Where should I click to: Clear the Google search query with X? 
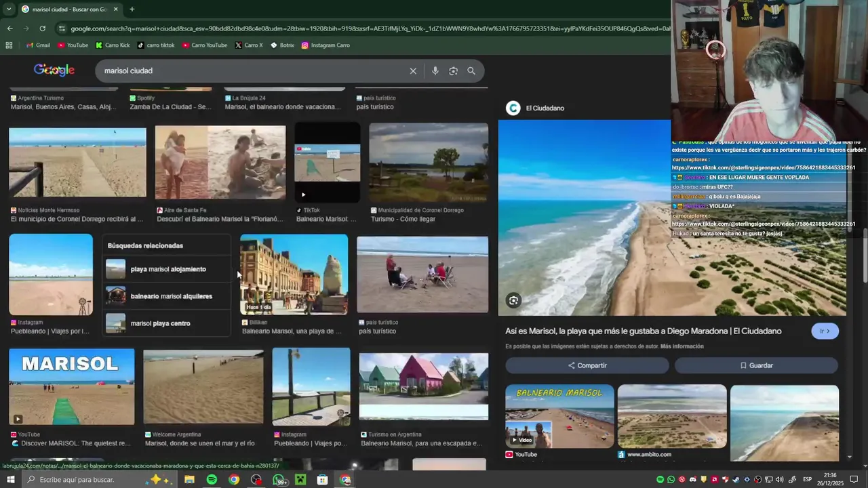click(413, 70)
